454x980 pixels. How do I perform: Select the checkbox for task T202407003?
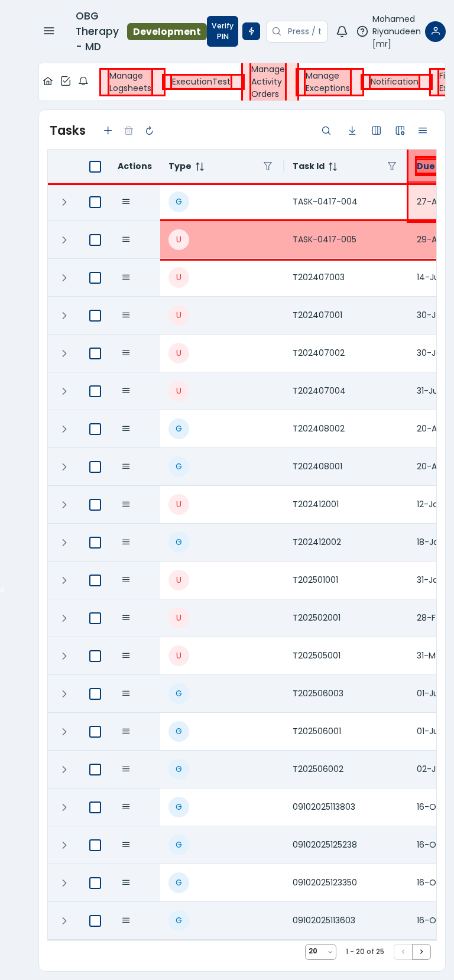[x=95, y=278]
